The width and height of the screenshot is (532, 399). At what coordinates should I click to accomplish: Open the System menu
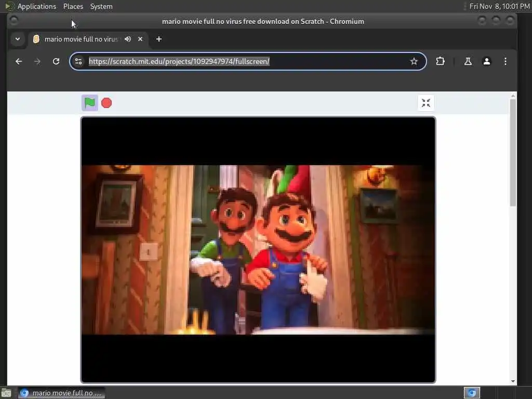click(x=101, y=6)
